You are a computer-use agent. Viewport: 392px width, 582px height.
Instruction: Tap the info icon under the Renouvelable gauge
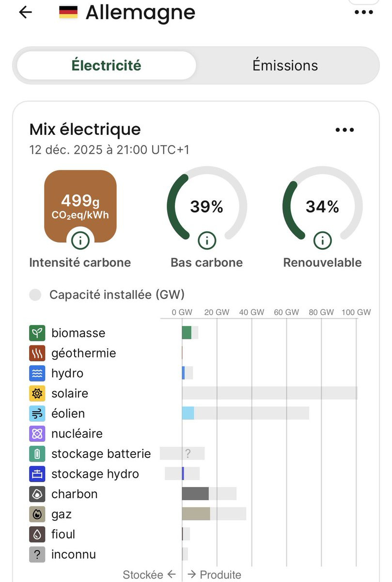tap(322, 240)
